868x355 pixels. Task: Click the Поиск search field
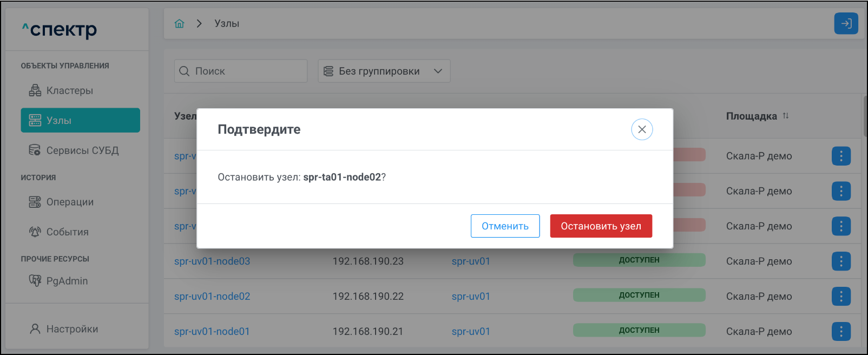[x=241, y=71]
